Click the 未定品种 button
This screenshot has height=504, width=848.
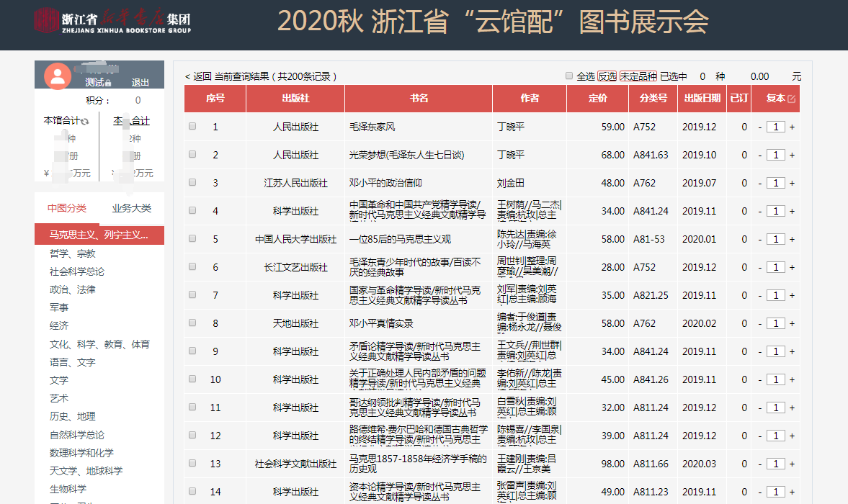[x=638, y=76]
